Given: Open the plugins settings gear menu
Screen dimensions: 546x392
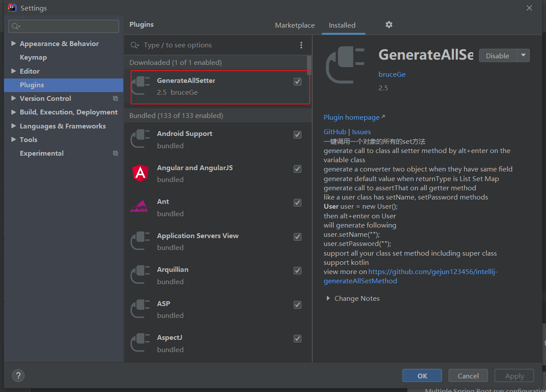Looking at the screenshot, I should [389, 25].
